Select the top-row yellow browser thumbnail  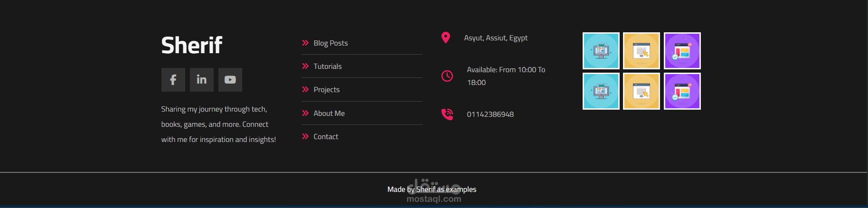pos(642,51)
